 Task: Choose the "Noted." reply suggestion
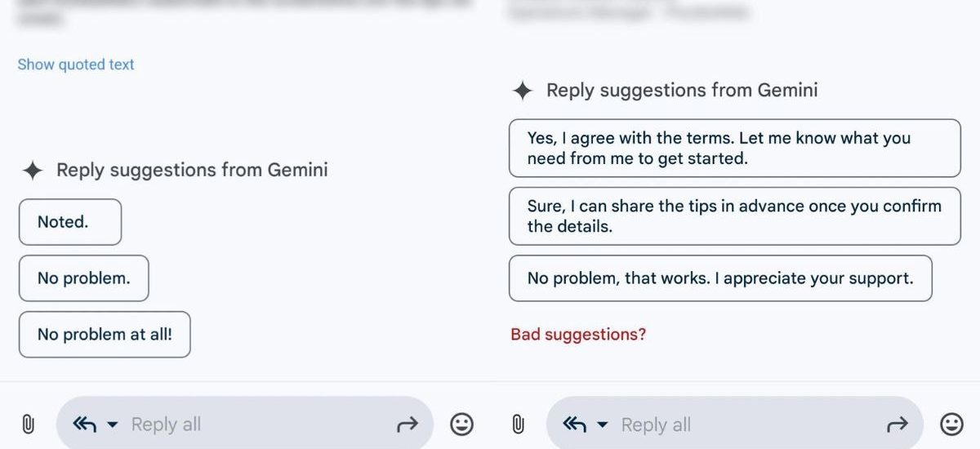[x=70, y=222]
